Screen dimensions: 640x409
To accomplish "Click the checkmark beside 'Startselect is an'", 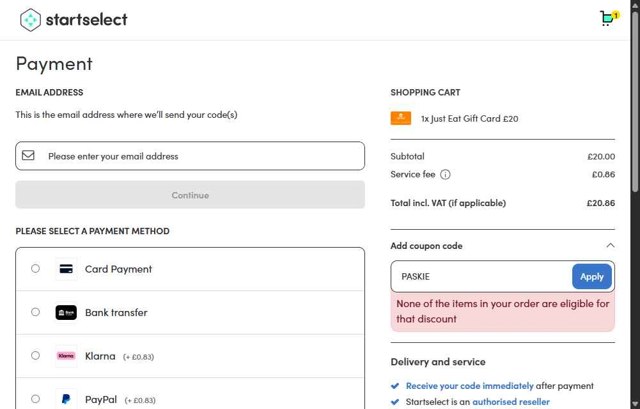I will click(395, 402).
